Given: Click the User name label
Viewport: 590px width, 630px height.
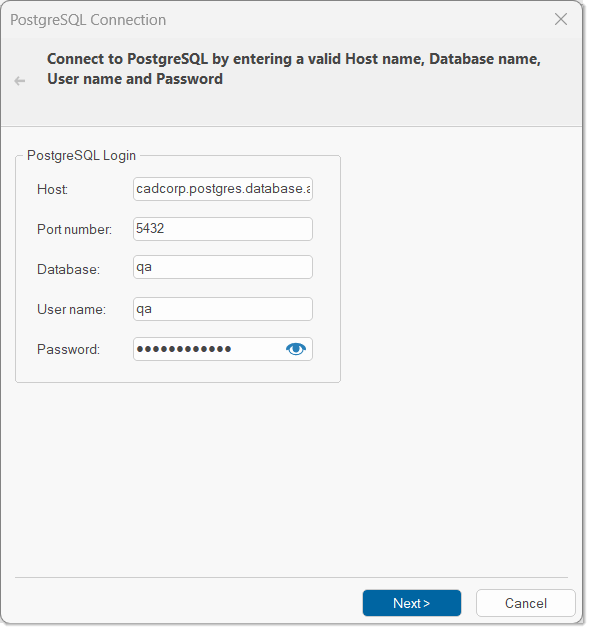Looking at the screenshot, I should pyautogui.click(x=71, y=309).
